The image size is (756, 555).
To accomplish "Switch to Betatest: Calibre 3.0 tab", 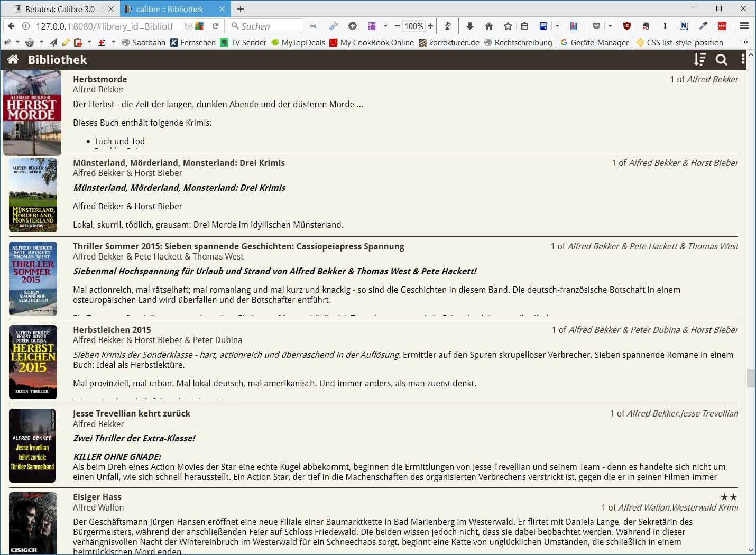I will click(60, 9).
